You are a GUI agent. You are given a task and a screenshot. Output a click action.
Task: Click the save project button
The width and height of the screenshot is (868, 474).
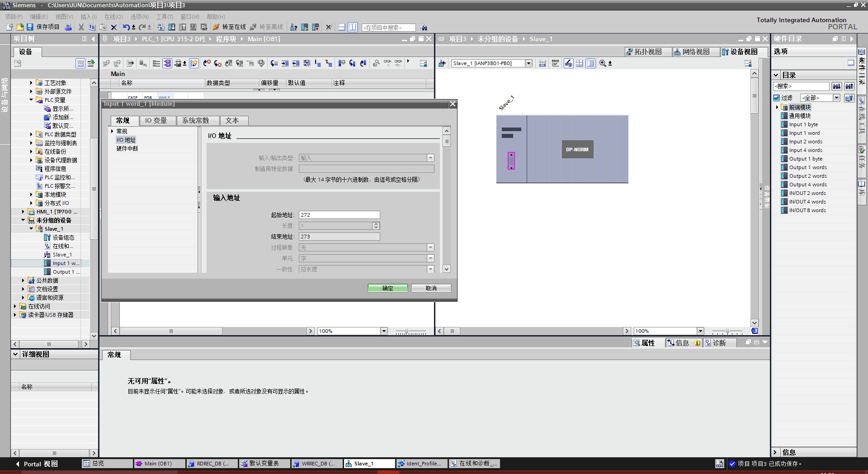click(x=43, y=27)
